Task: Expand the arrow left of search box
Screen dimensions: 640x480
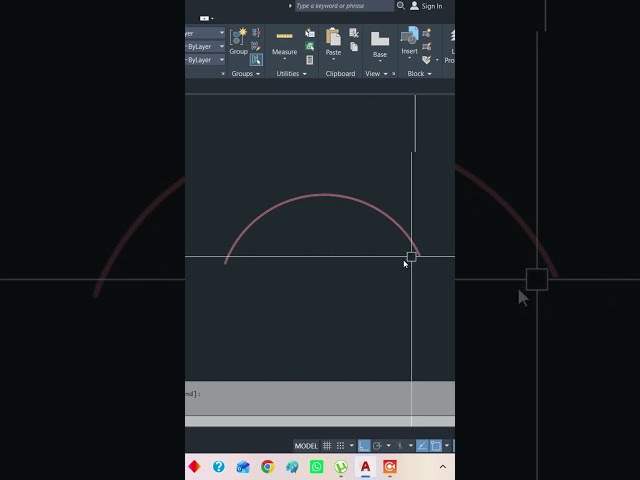Action: (290, 6)
